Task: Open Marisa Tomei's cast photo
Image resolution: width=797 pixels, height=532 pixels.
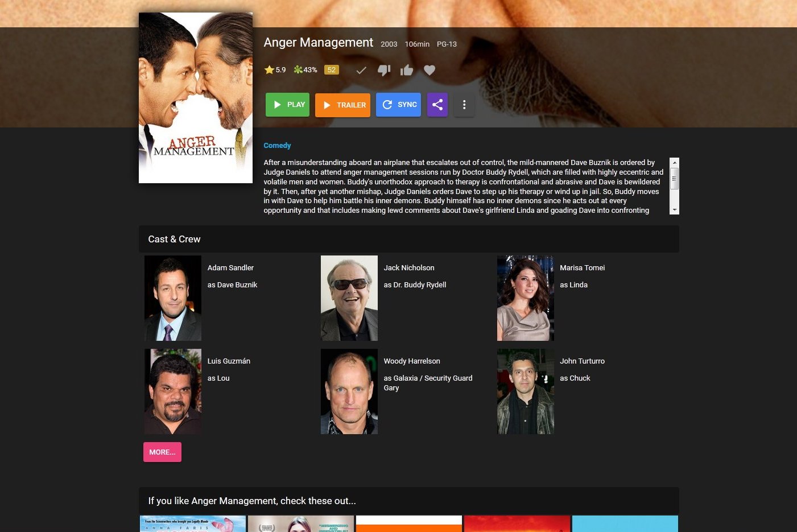Action: coord(526,298)
